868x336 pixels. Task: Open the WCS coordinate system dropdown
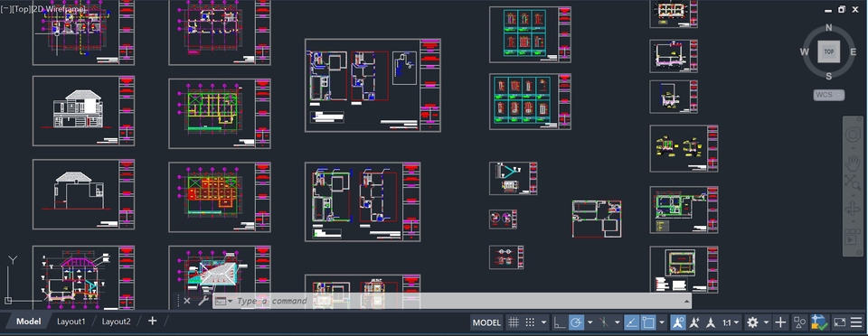[829, 95]
